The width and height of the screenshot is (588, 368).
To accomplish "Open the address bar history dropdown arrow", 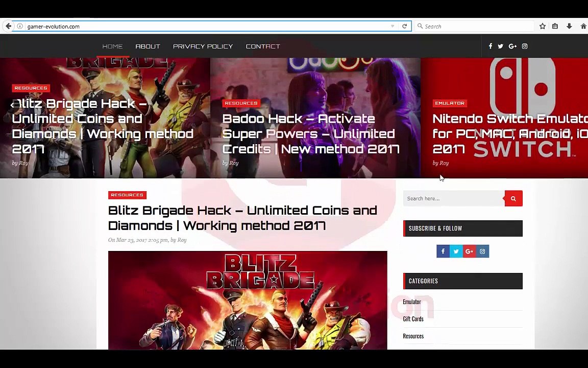I will 392,26.
